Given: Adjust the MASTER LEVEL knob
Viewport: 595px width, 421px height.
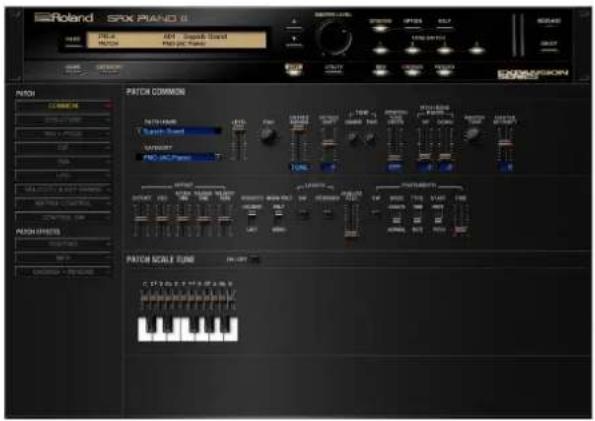Looking at the screenshot, I should (334, 38).
